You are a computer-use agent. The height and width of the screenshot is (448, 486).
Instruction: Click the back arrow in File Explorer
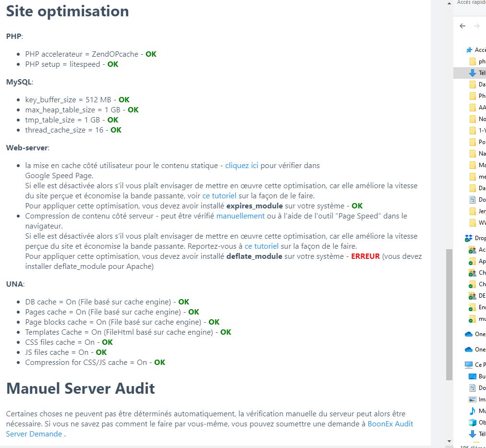click(x=462, y=26)
